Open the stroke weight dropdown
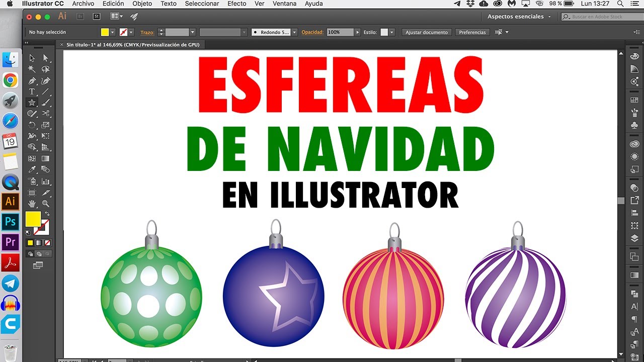This screenshot has height=362, width=644. point(192,32)
